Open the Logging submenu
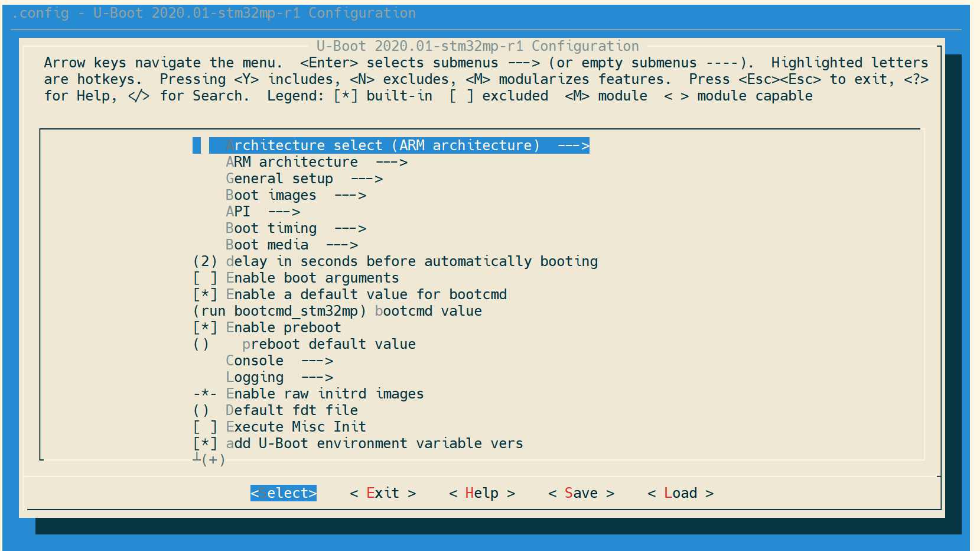Screen dimensions: 980x551 [x=279, y=377]
